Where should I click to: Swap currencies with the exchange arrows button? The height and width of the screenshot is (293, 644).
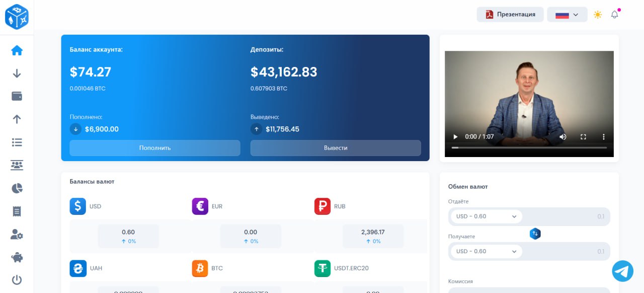(535, 234)
